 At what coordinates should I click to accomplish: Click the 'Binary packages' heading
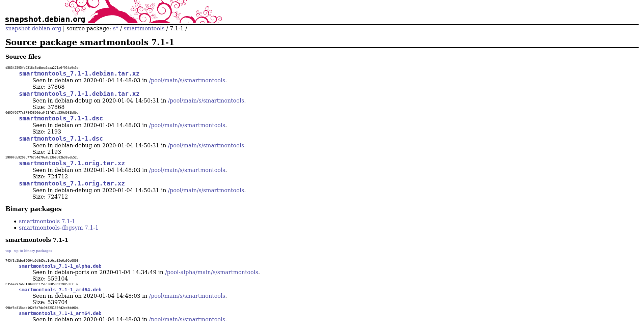(33, 209)
